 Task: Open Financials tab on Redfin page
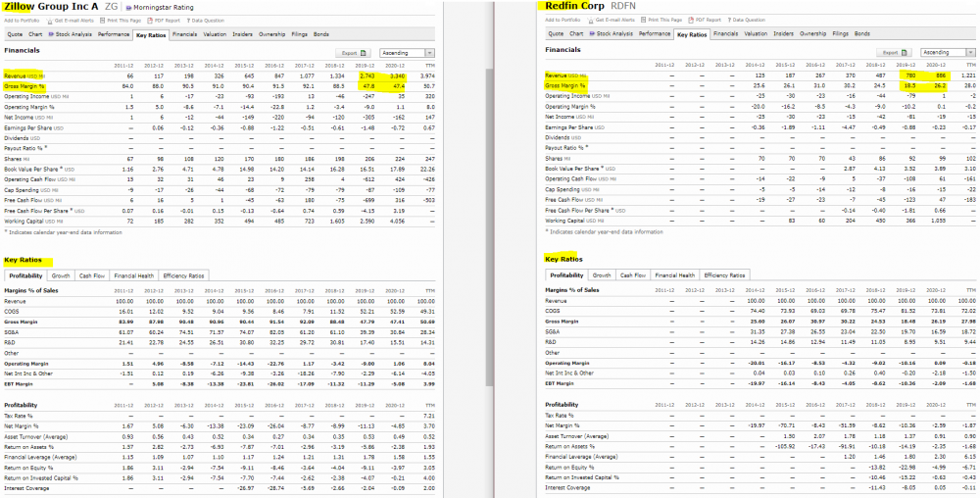tap(725, 33)
